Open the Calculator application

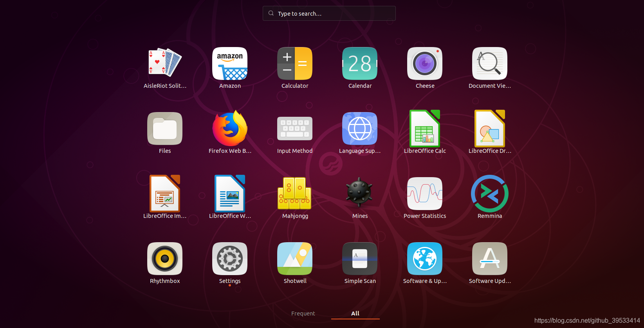pyautogui.click(x=295, y=64)
